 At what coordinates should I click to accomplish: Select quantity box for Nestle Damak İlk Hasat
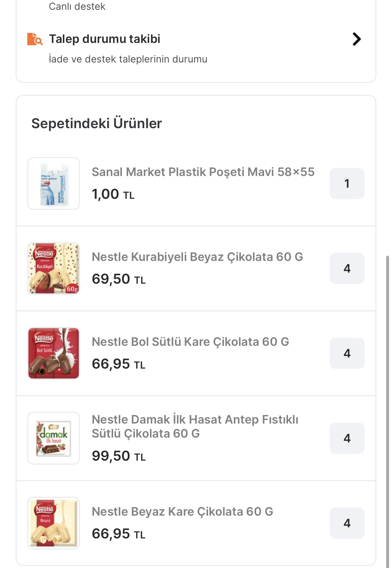tap(347, 438)
